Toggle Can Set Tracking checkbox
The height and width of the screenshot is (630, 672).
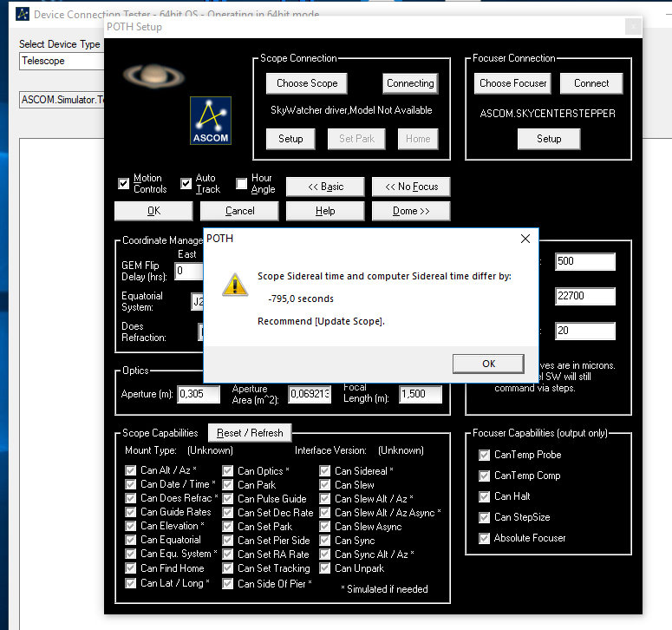[227, 568]
